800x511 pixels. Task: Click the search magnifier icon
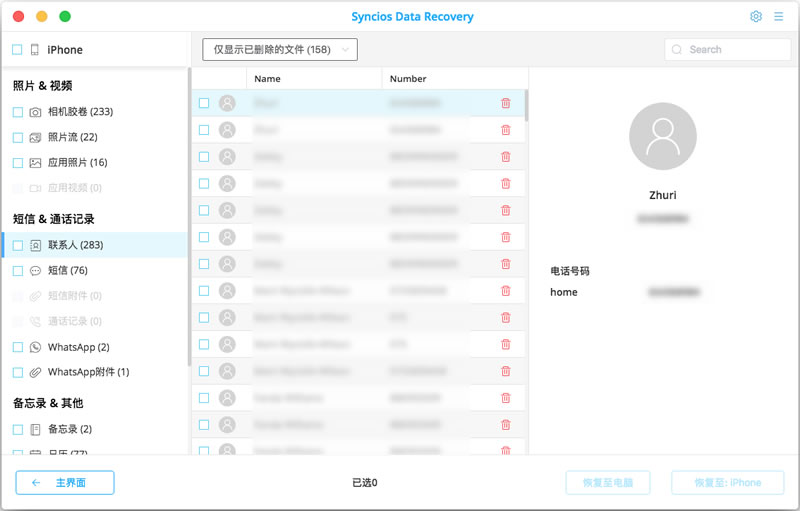click(677, 49)
